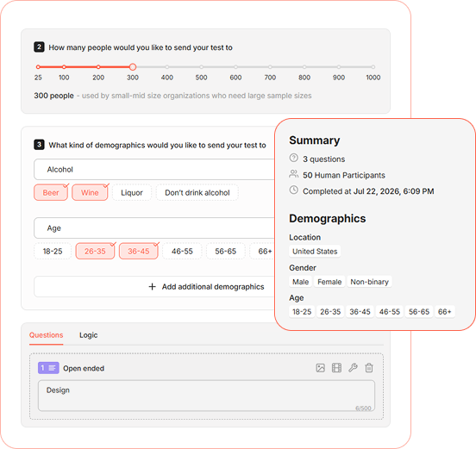The image size is (476, 449).
Task: Click the 56-65 age tag in Summary
Action: pos(419,312)
